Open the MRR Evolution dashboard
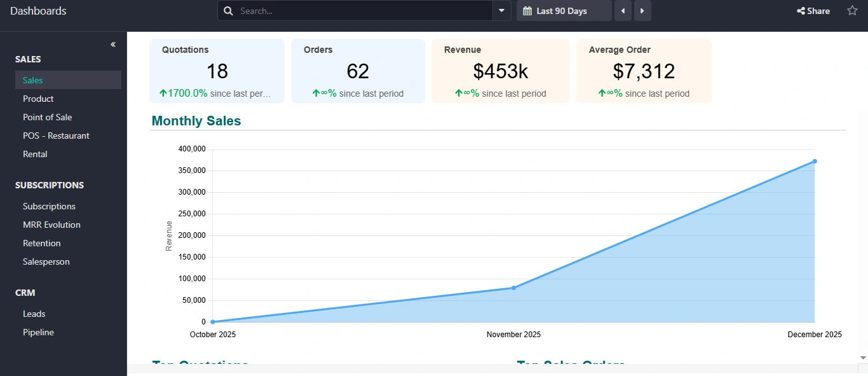868x376 pixels. tap(51, 225)
